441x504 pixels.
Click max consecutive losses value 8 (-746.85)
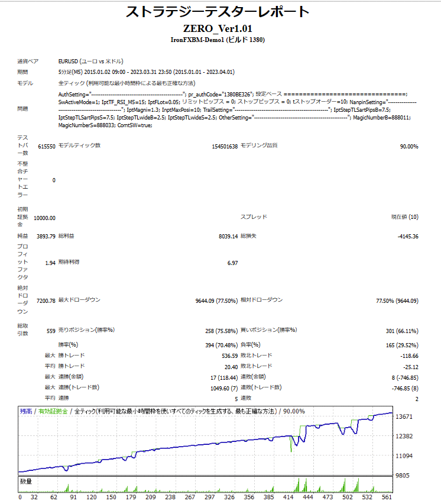(405, 377)
